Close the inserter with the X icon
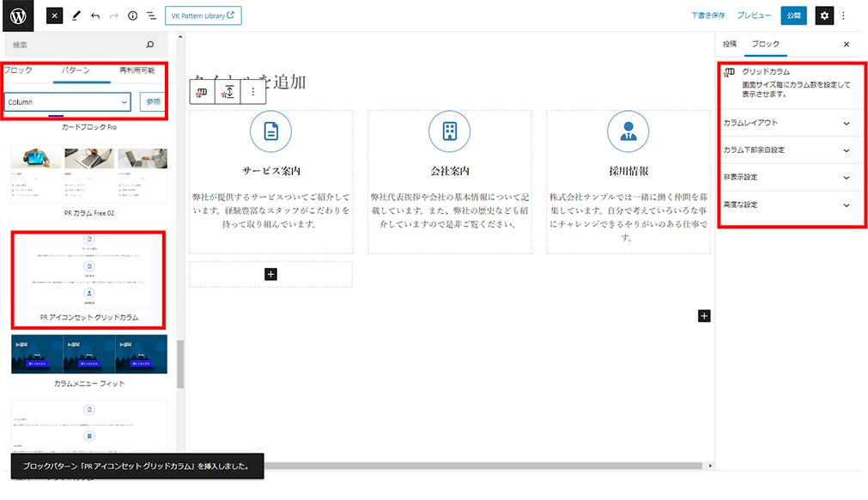The height and width of the screenshot is (500, 868). [x=53, y=15]
